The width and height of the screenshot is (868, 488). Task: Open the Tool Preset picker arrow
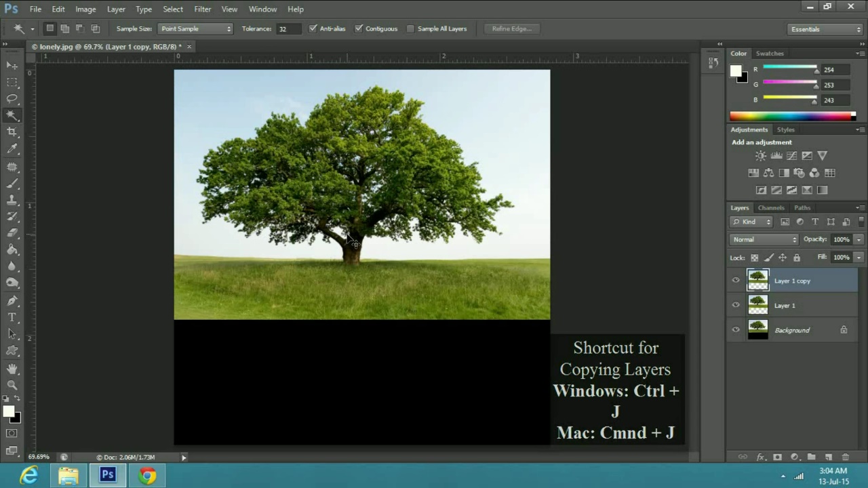(32, 28)
